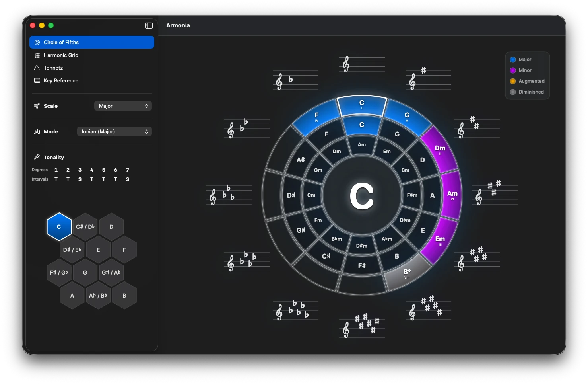Screen dimensions: 588x384
Task: Pick the F hexagon note
Action: tap(124, 250)
